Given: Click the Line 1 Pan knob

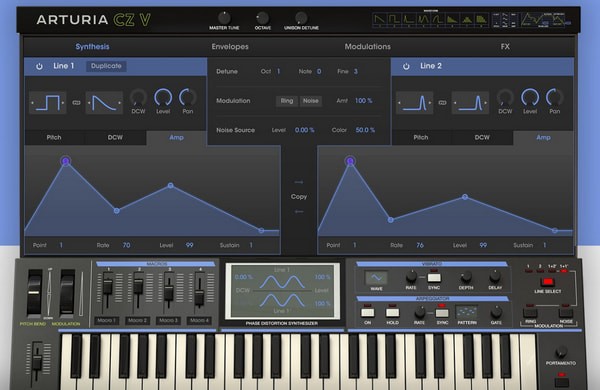Looking at the screenshot, I should click(x=188, y=98).
